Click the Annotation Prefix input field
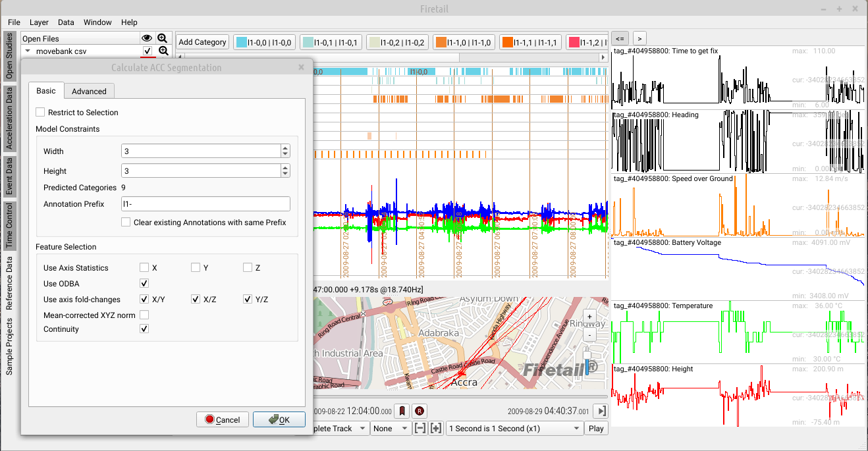Viewport: 868px width, 451px height. [205, 204]
